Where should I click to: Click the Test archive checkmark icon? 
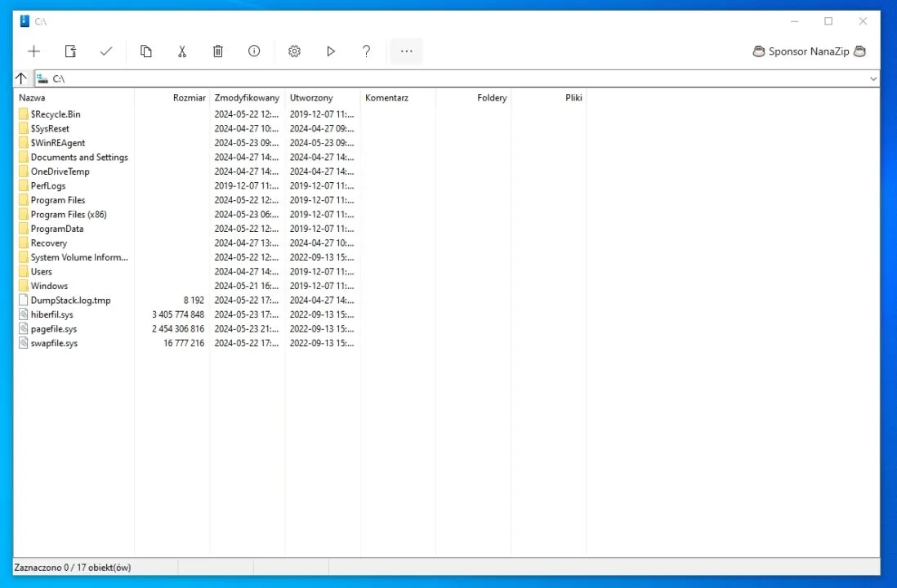pyautogui.click(x=106, y=51)
